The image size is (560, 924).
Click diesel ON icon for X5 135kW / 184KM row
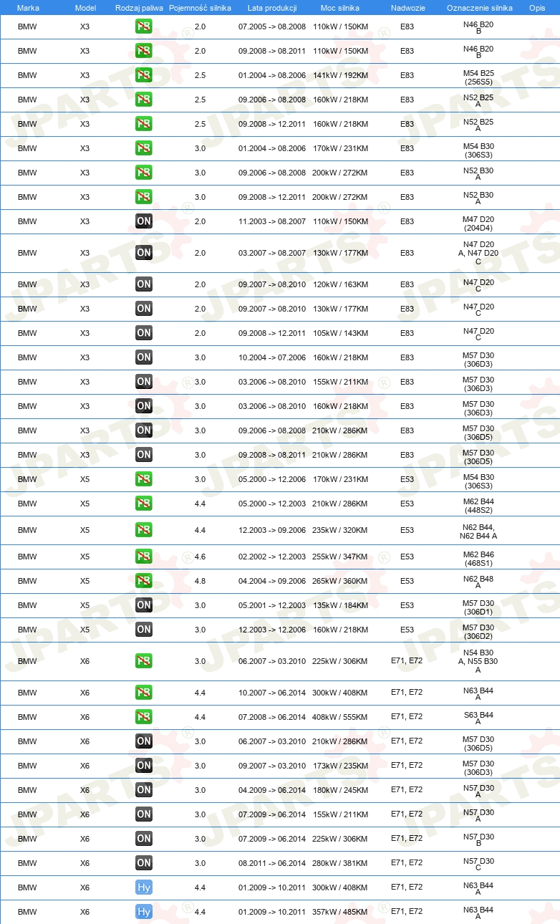pyautogui.click(x=144, y=605)
